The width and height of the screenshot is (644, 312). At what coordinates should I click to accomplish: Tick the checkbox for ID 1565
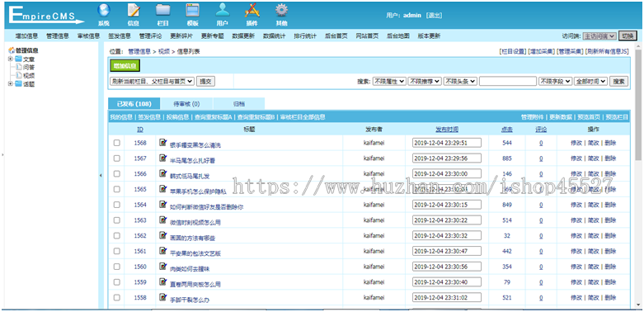[x=116, y=189]
